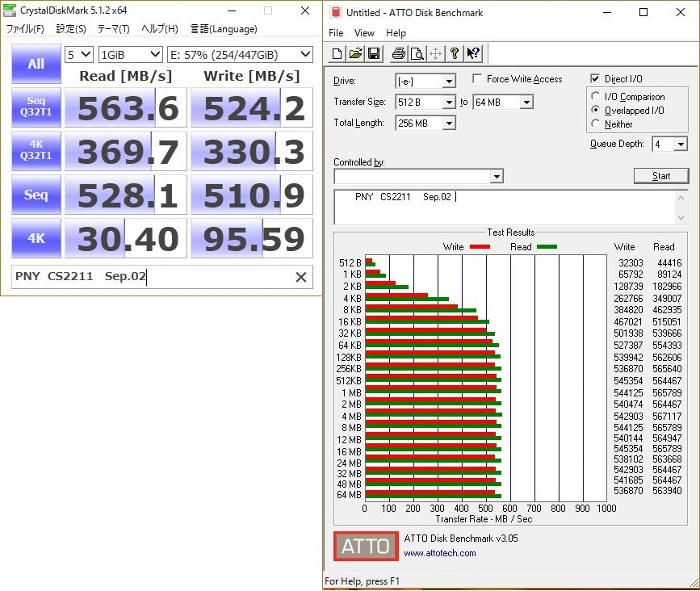Select the Neither radio button
Image resolution: width=700 pixels, height=591 pixels.
[595, 124]
